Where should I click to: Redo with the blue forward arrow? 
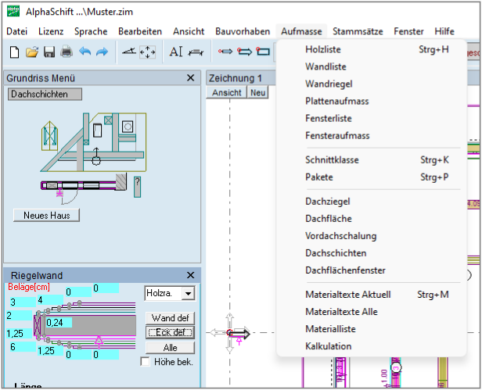pos(102,52)
